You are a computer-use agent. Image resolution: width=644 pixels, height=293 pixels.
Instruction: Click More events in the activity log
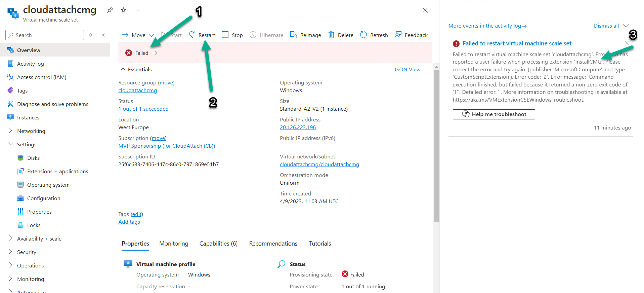click(x=487, y=26)
